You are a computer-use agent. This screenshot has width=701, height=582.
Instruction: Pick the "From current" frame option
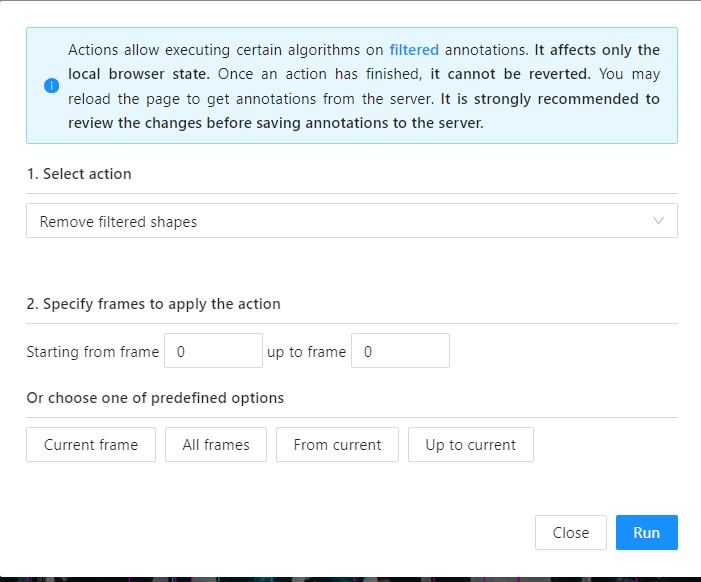click(x=337, y=445)
